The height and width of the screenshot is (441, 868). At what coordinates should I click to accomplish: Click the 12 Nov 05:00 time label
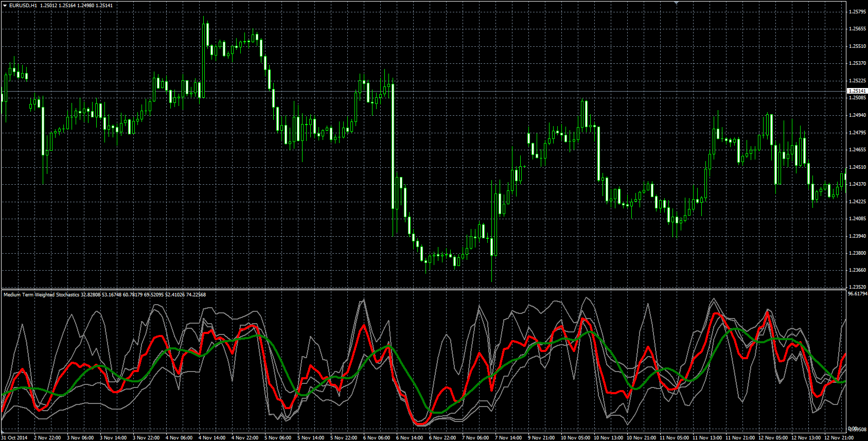click(x=773, y=438)
